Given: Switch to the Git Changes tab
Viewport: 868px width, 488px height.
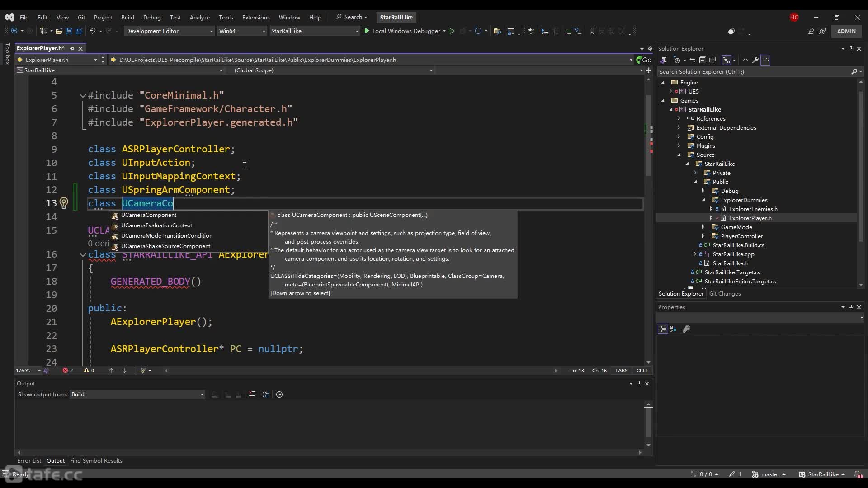Looking at the screenshot, I should click(x=725, y=294).
